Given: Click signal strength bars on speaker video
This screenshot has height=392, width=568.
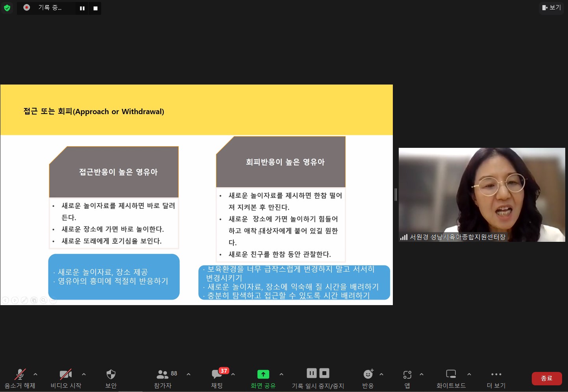Looking at the screenshot, I should (404, 237).
